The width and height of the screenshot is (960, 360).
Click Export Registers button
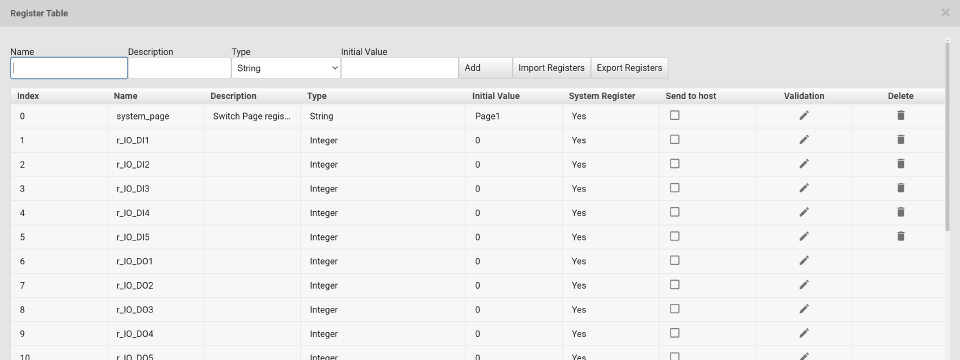point(629,68)
